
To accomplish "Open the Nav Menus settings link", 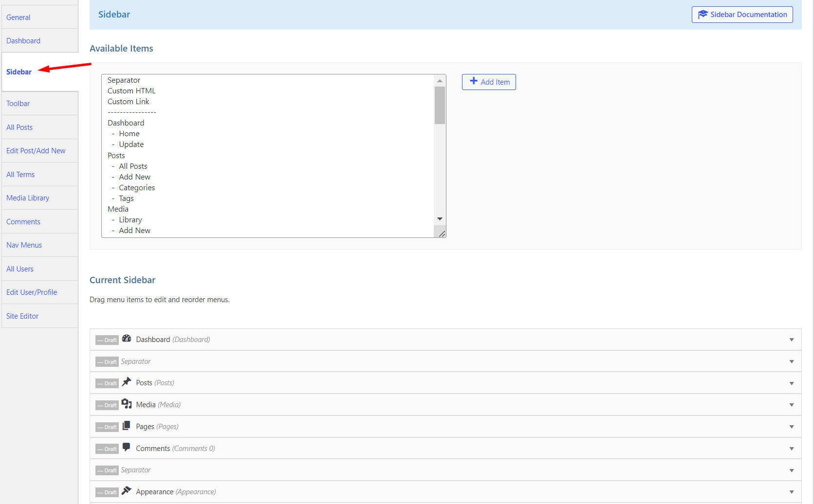I will coord(24,245).
